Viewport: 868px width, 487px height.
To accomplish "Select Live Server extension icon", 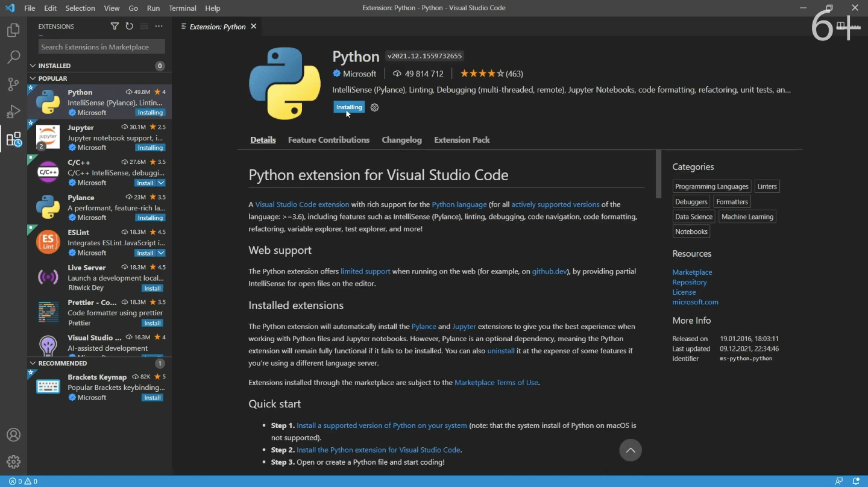I will (48, 277).
